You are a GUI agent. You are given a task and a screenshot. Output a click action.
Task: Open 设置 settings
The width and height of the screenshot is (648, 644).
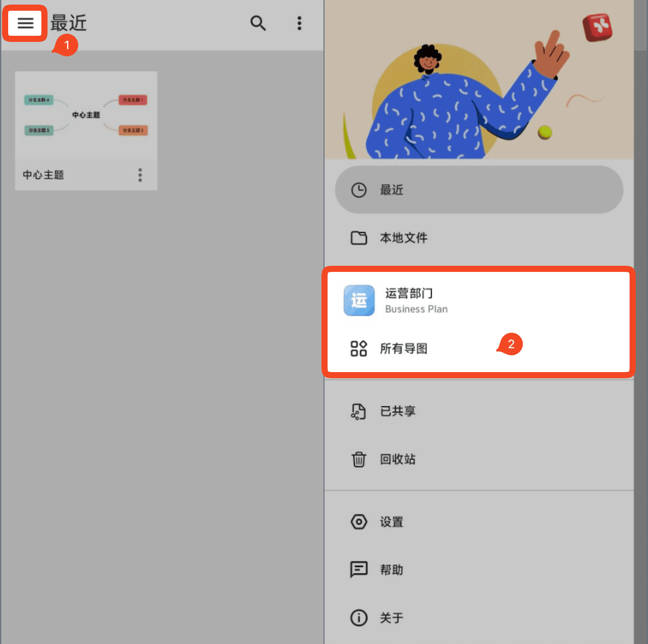[x=479, y=522]
